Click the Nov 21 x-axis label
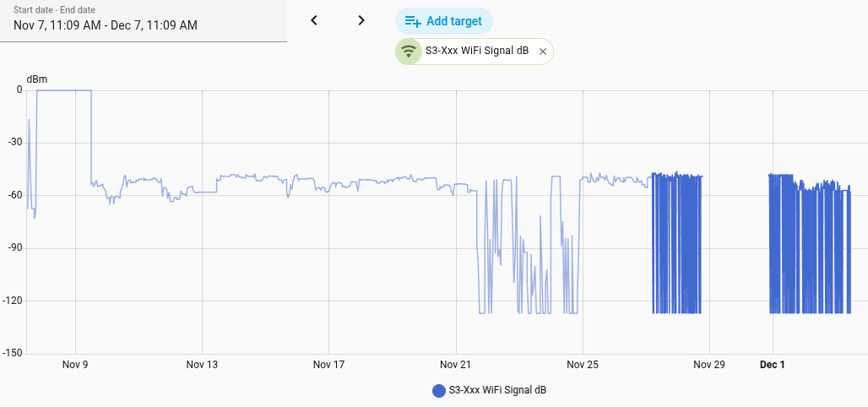 [456, 365]
